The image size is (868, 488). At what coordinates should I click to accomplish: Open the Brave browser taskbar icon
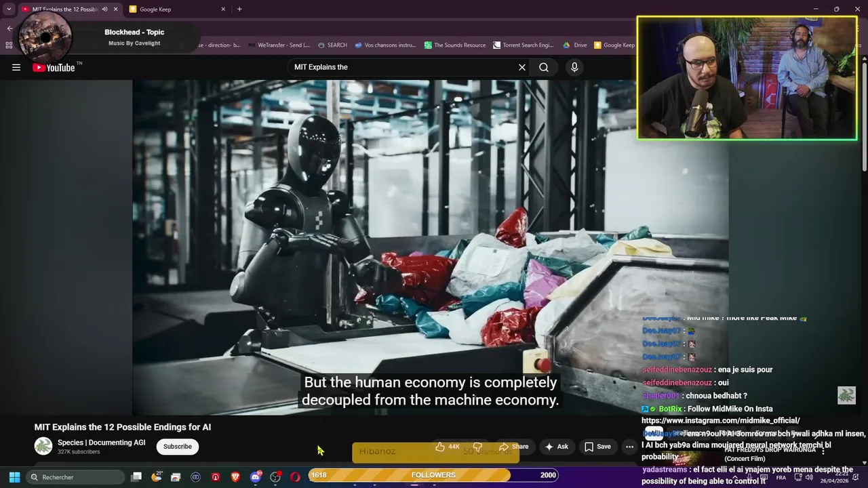pos(235,477)
